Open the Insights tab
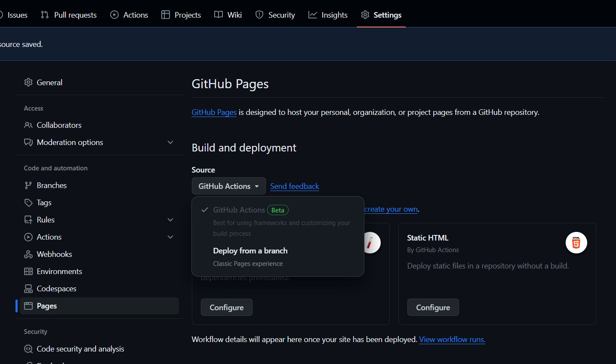 (x=328, y=15)
